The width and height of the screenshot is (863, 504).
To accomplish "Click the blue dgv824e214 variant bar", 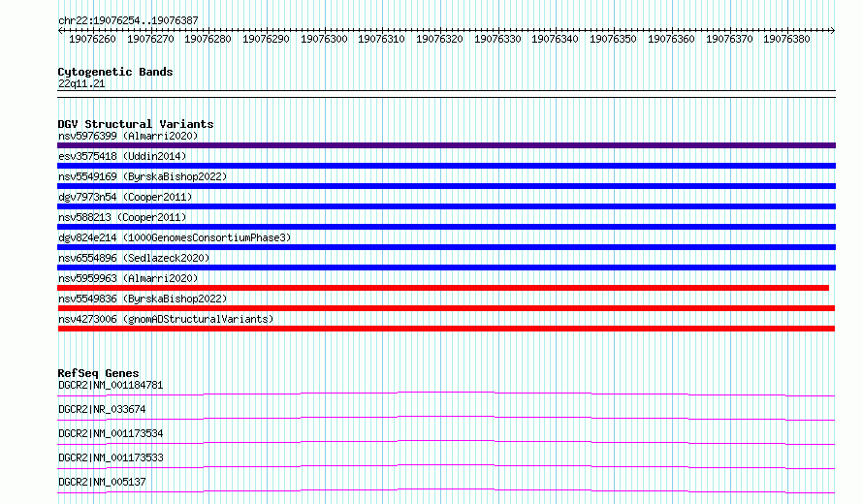I will tap(446, 247).
